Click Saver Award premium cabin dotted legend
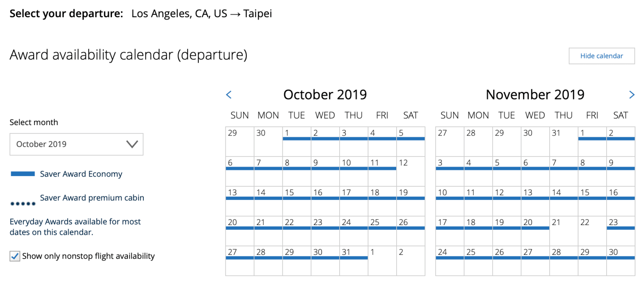This screenshot has width=644, height=282. [x=23, y=204]
